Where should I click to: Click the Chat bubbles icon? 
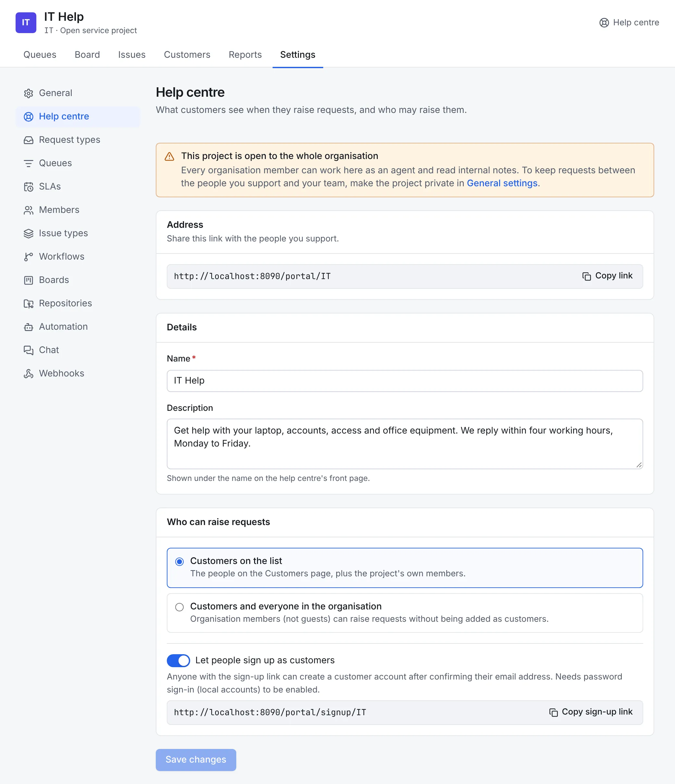point(28,350)
